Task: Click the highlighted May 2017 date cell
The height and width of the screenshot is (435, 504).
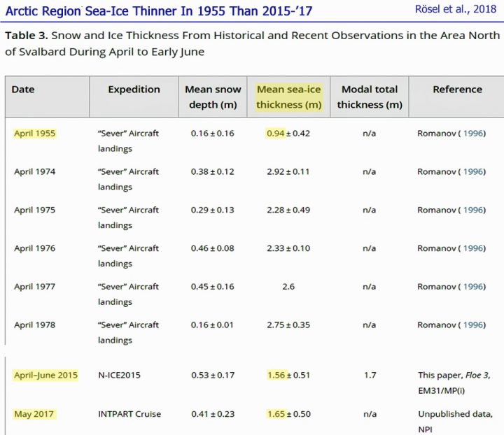Action: click(x=34, y=414)
